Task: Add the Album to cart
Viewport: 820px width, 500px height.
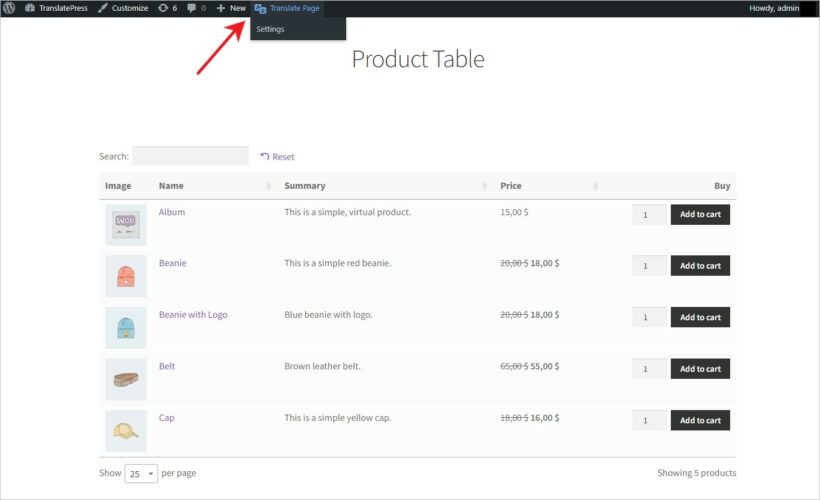Action: tap(700, 214)
